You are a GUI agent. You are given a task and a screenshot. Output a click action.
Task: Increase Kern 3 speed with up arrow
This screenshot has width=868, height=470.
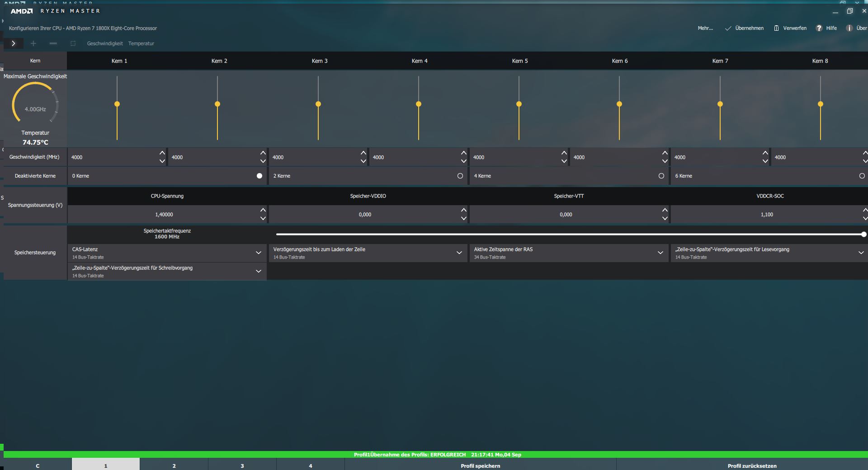pyautogui.click(x=363, y=153)
